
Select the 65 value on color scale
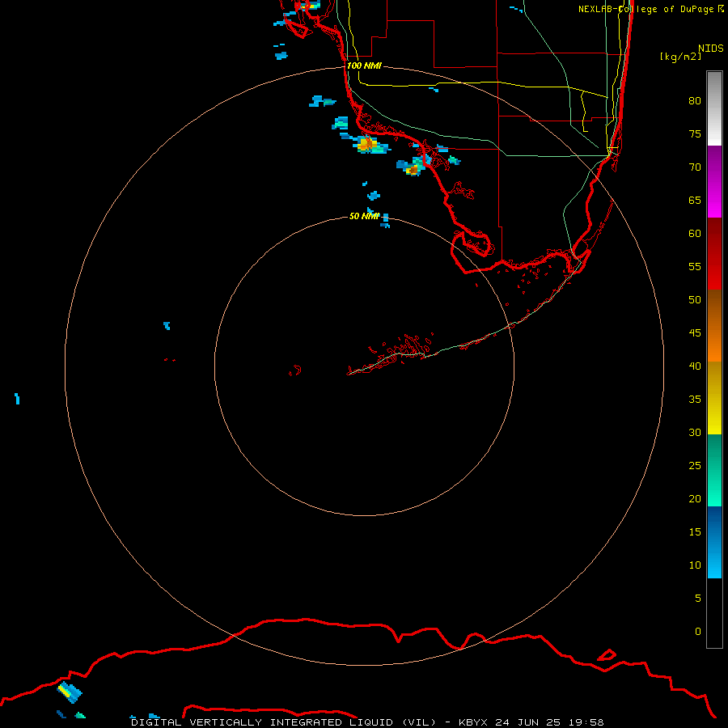pos(695,200)
